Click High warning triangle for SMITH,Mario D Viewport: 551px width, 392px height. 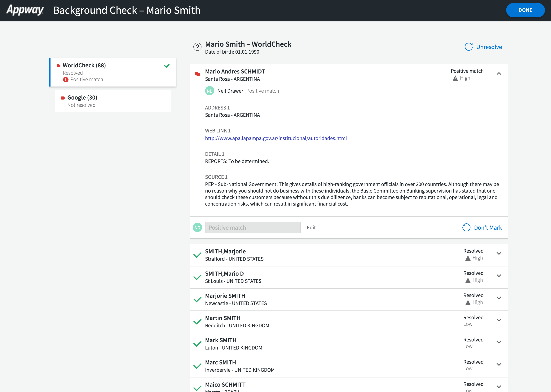(x=468, y=280)
